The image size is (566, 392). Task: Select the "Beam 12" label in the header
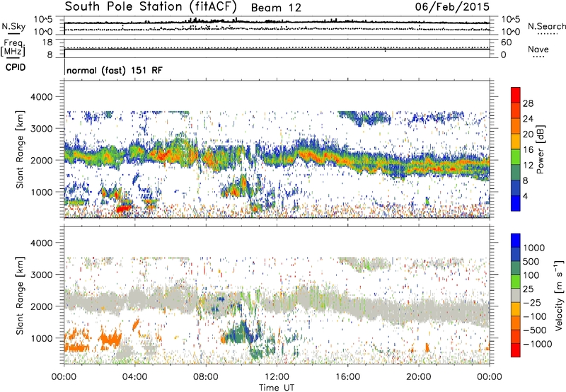click(276, 8)
